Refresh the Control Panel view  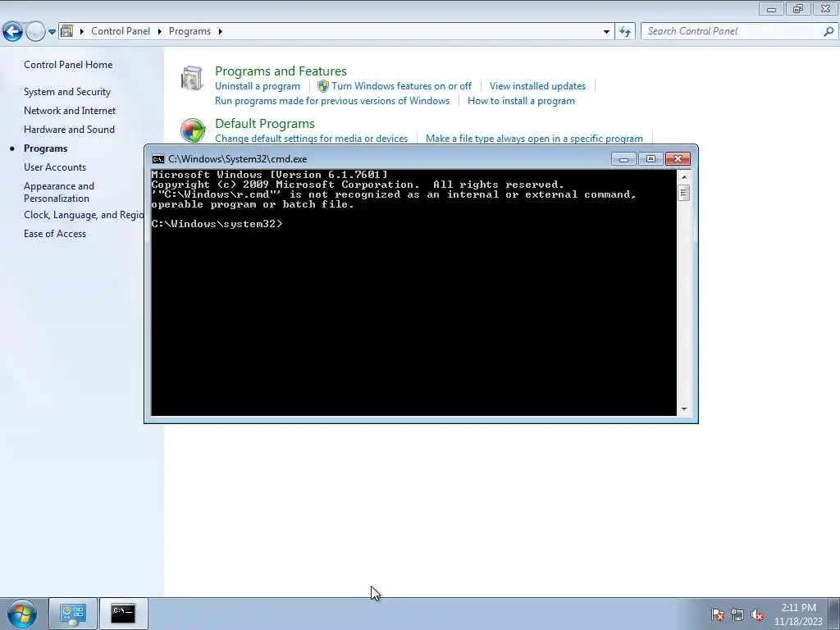click(x=624, y=32)
